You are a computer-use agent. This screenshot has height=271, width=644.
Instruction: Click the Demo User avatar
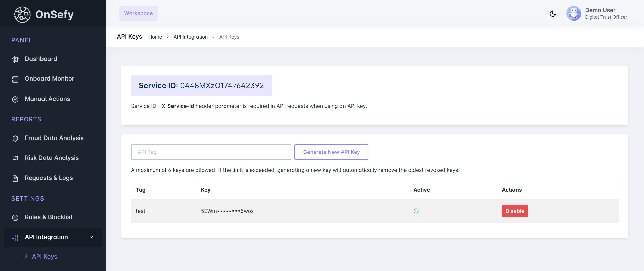574,13
